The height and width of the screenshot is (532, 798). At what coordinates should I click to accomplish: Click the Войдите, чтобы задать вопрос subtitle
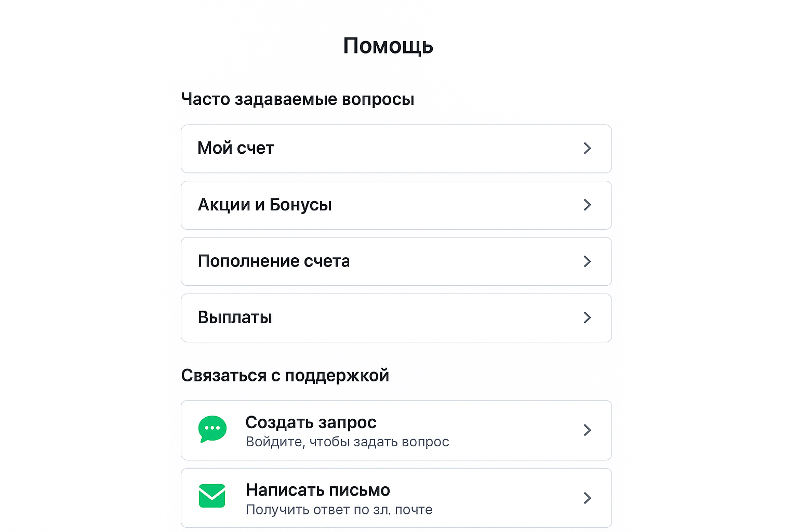coord(347,442)
